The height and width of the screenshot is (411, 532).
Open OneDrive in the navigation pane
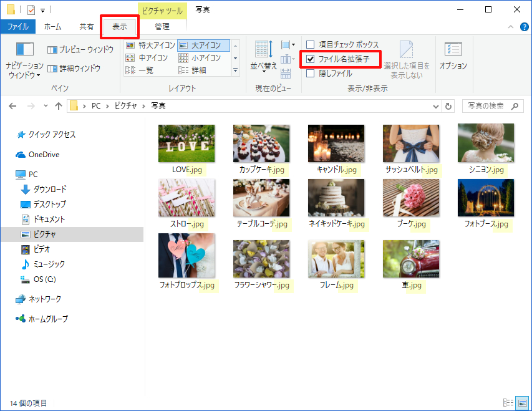click(38, 155)
